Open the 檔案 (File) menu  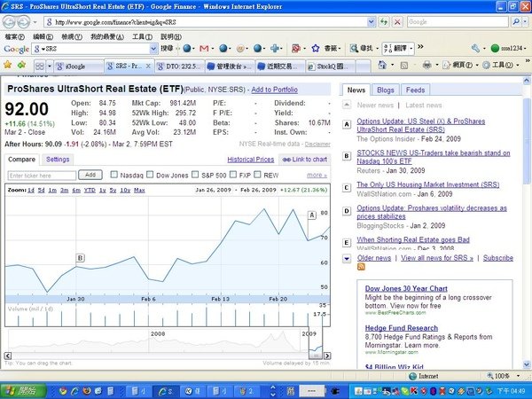pyautogui.click(x=14, y=36)
